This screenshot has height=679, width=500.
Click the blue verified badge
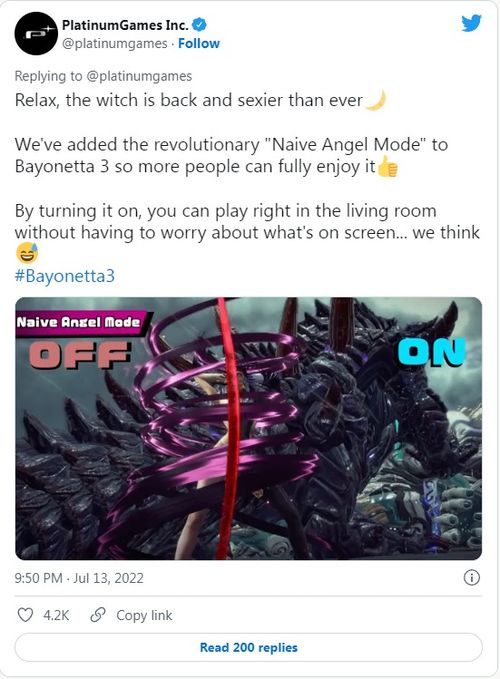tap(199, 25)
